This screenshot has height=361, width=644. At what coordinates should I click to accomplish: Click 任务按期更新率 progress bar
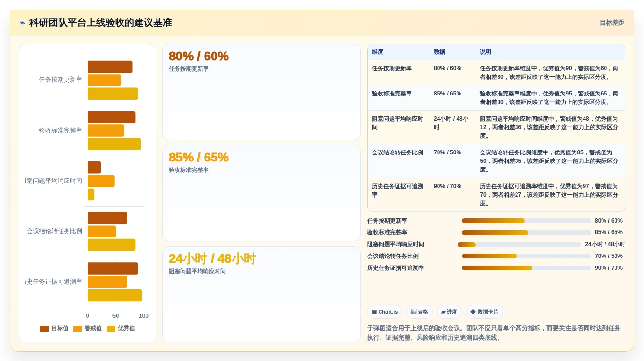[x=527, y=221]
